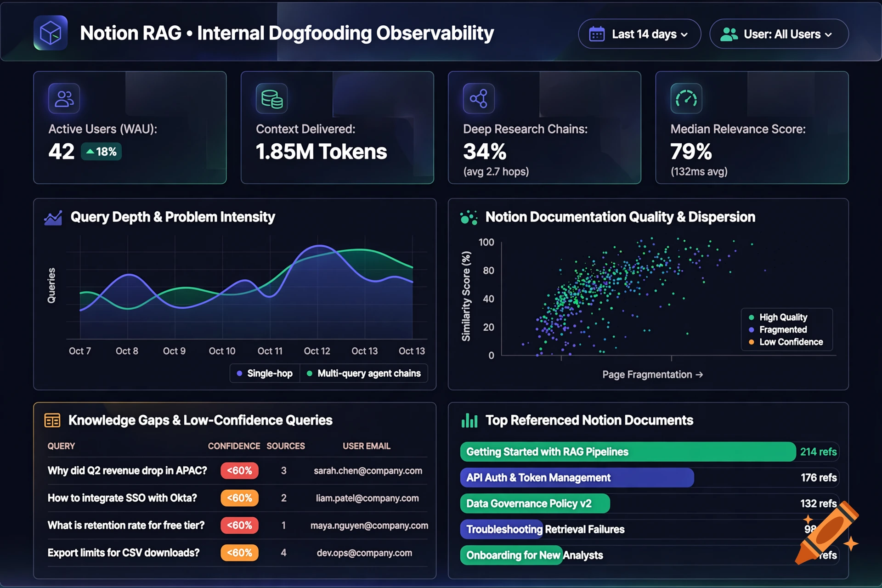Image resolution: width=882 pixels, height=588 pixels.
Task: Click maya.nguyen@company.com email
Action: [x=369, y=526]
